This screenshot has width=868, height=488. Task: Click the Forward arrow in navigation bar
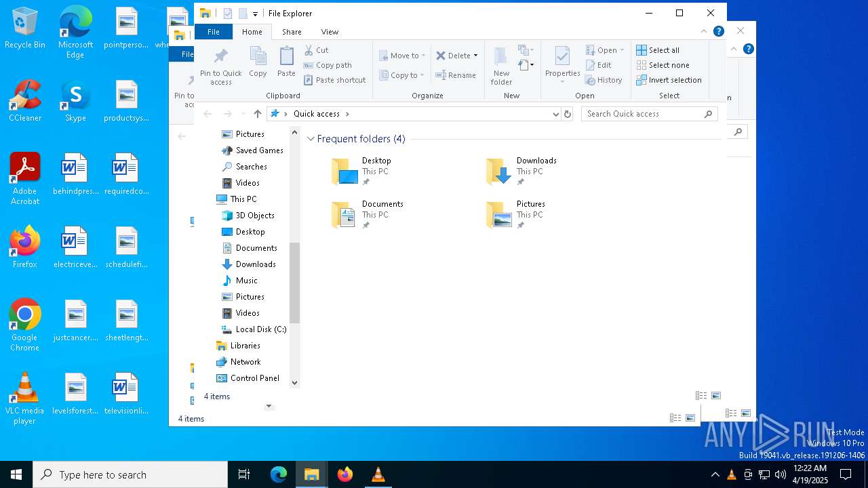pos(228,114)
